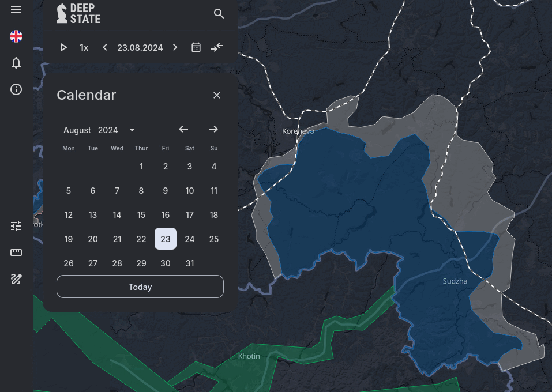This screenshot has height=392, width=552.
Task: Select August 6 in the calendar
Action: point(93,191)
